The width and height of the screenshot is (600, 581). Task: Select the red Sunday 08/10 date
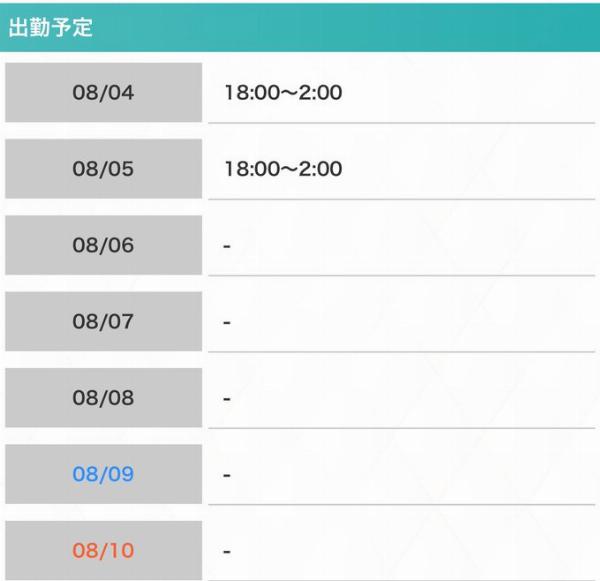click(x=103, y=550)
